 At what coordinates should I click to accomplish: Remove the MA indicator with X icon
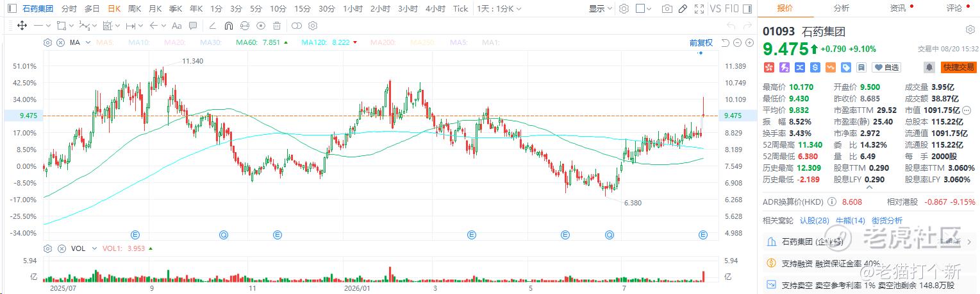tap(60, 42)
